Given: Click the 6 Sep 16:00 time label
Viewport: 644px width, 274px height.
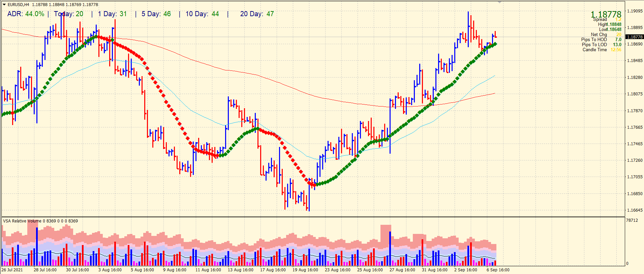Looking at the screenshot, I should point(498,270).
